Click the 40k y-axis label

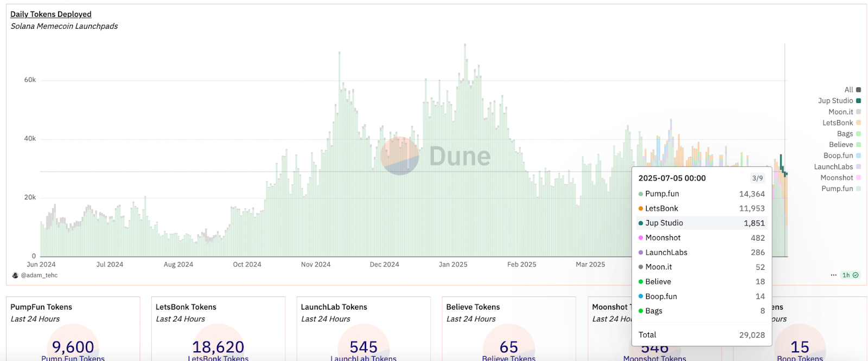pos(30,139)
